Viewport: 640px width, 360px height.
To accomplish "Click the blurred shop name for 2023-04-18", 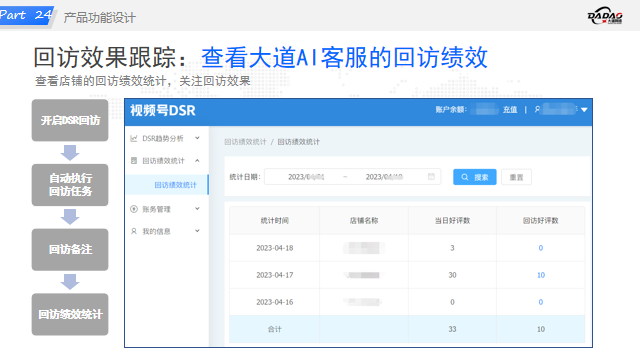I will [364, 248].
